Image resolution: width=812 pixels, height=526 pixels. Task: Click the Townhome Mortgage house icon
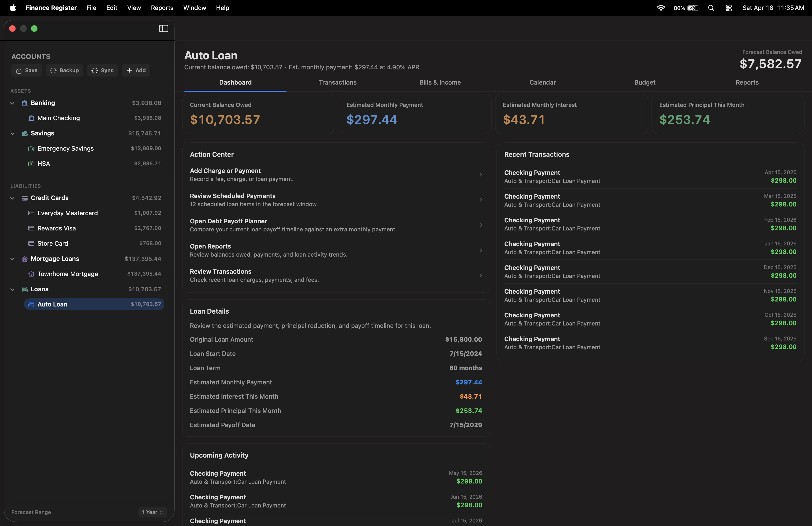tap(31, 274)
